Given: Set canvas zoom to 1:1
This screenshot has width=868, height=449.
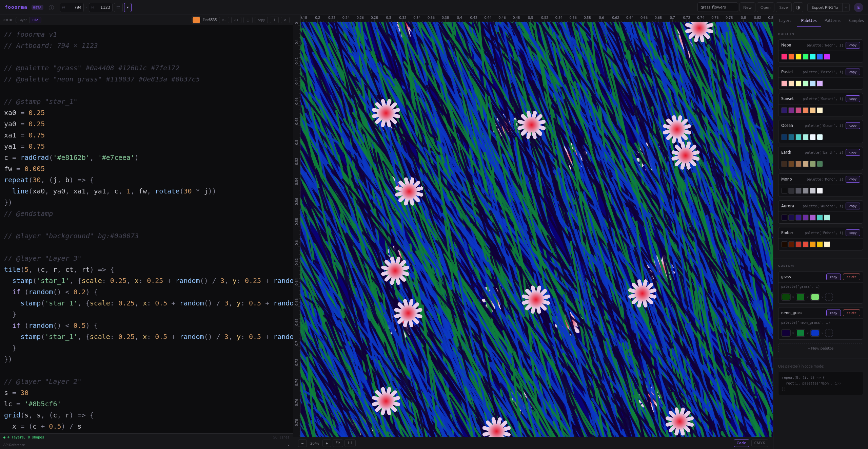Looking at the screenshot, I should pos(350,443).
